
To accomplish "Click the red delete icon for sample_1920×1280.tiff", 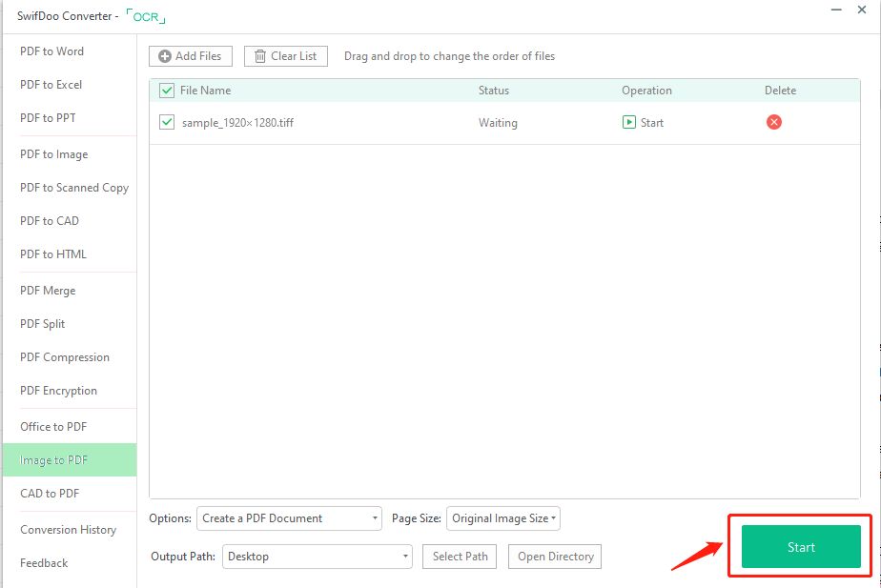I will pyautogui.click(x=774, y=122).
